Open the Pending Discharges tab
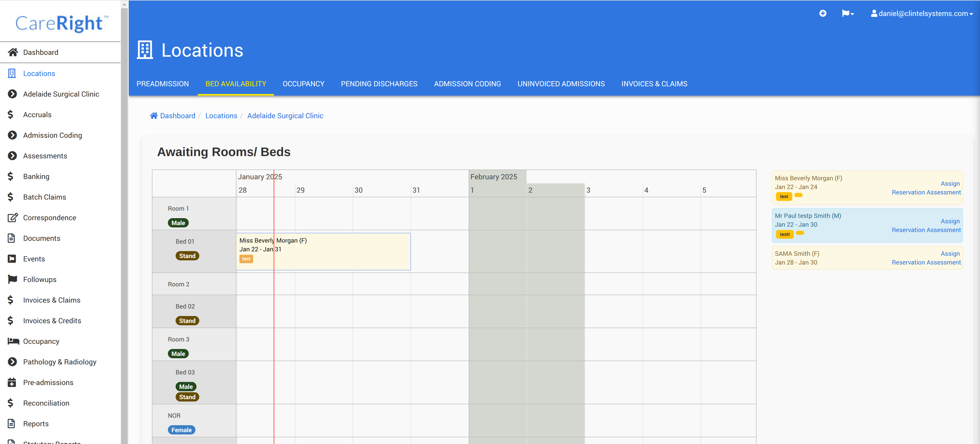 coord(379,84)
